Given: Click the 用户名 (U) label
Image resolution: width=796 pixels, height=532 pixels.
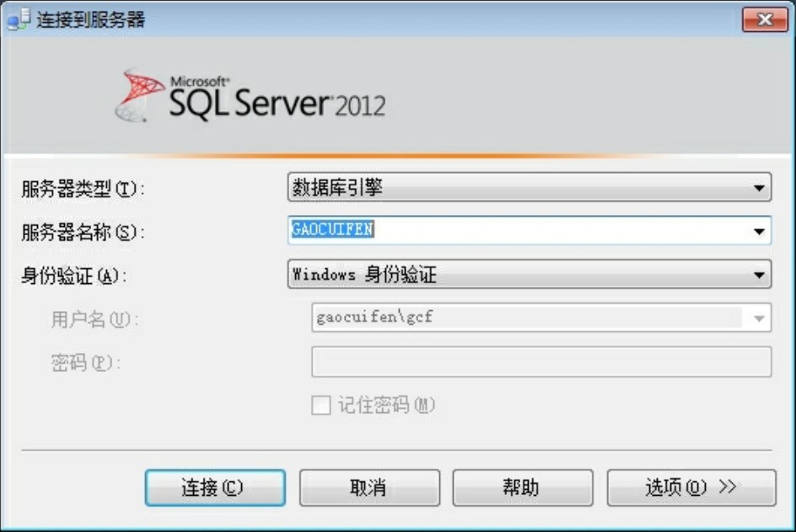Looking at the screenshot, I should [x=94, y=320].
